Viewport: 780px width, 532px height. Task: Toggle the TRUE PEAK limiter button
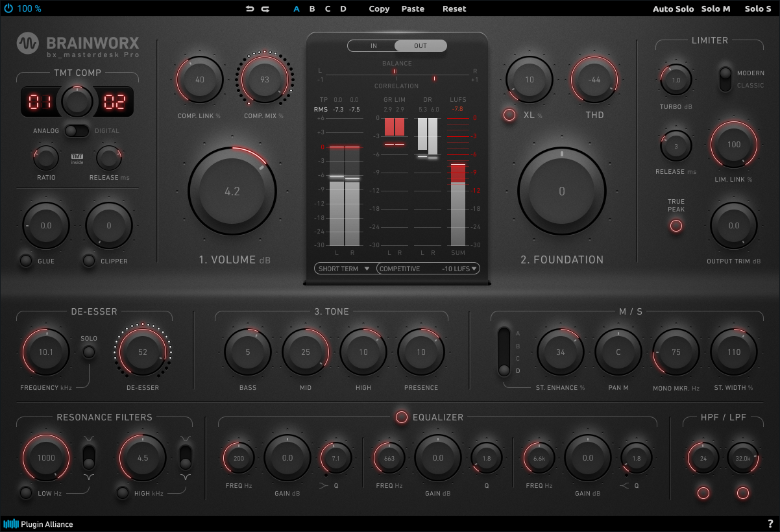pos(676,226)
